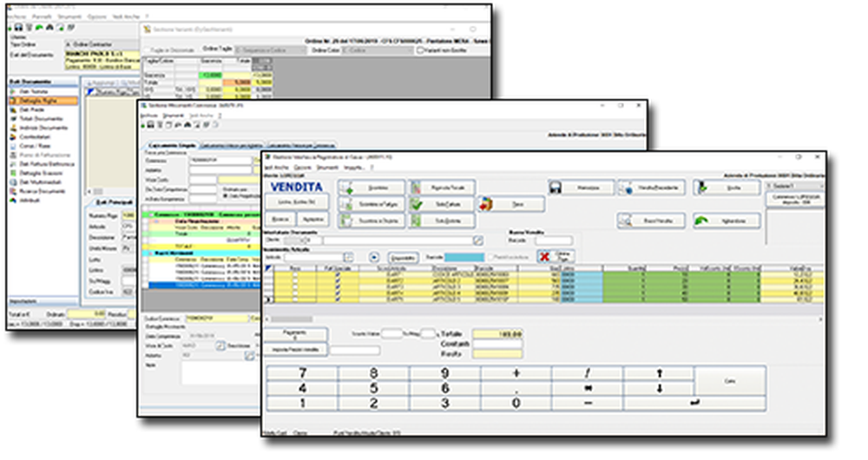Open Tipo Ordine dropdown in order window

pos(102,44)
